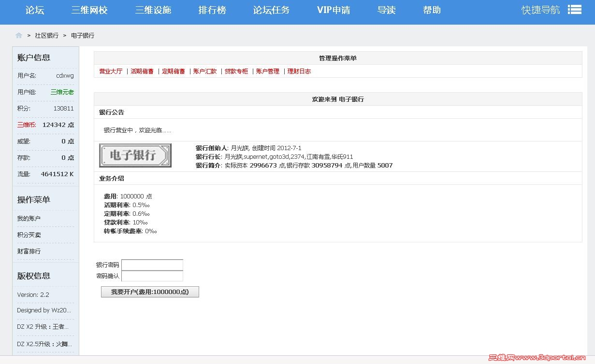The image size is (595, 364).
Task: Click the 银行创始人 founder line
Action: tap(248, 148)
